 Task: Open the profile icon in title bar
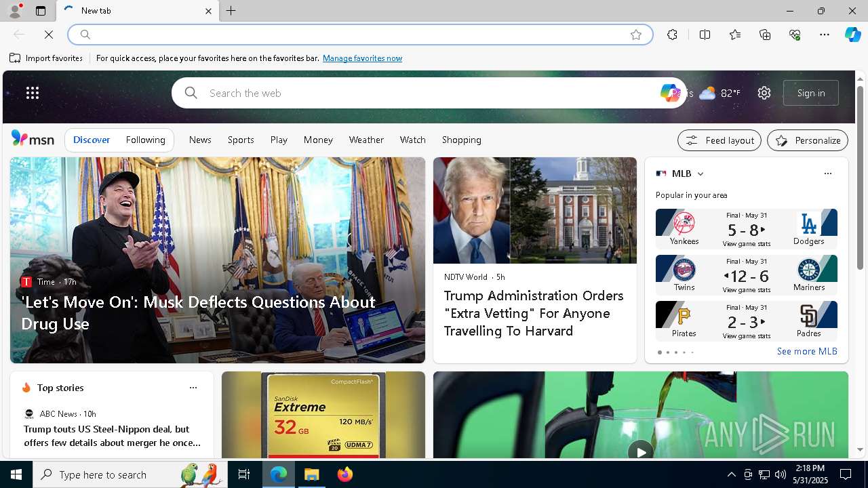pos(14,11)
